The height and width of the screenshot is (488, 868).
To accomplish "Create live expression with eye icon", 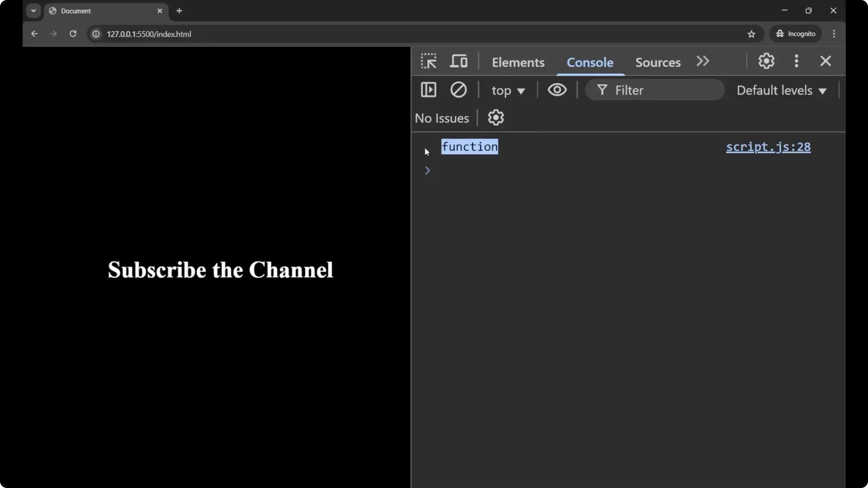I will 557,90.
